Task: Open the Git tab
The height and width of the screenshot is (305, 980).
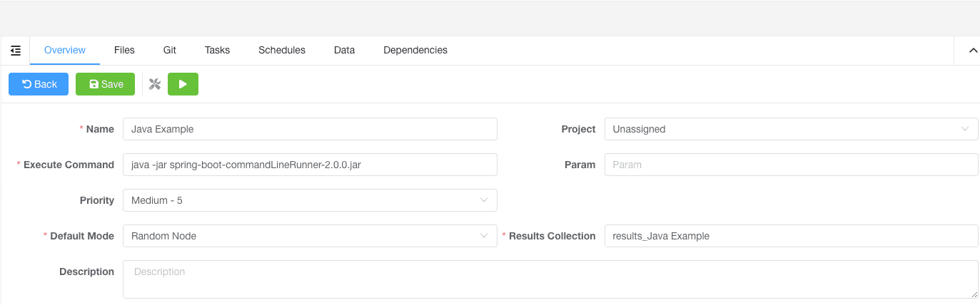Action: (169, 51)
